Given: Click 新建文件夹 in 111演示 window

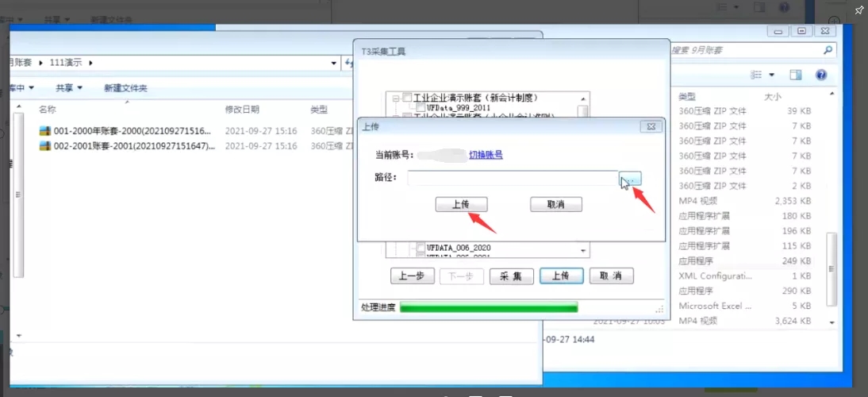Looking at the screenshot, I should 125,87.
